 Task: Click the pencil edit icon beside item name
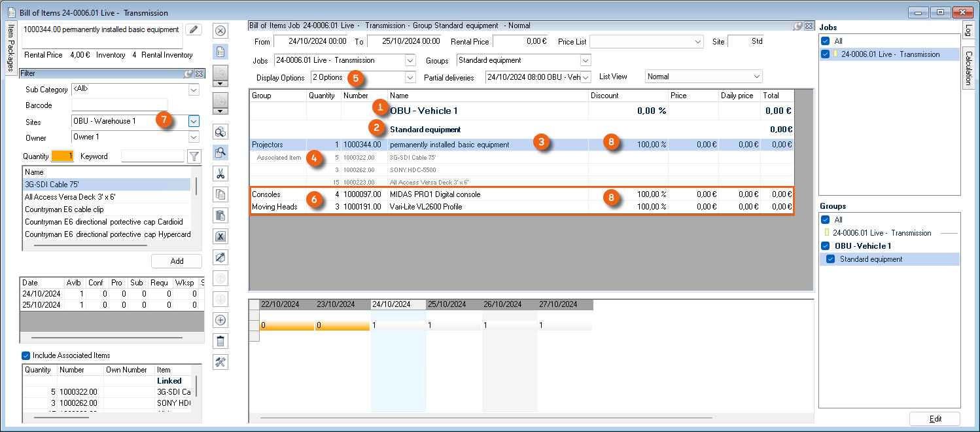(x=194, y=29)
